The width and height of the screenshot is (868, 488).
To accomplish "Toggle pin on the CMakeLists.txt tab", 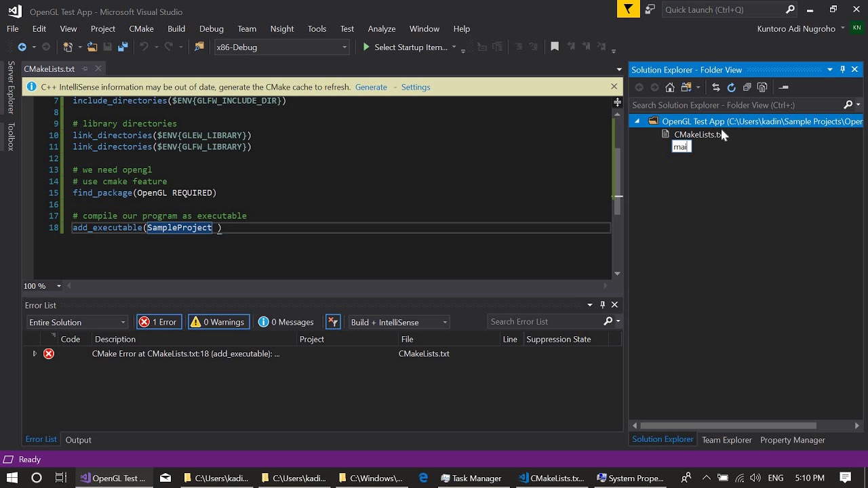I will pyautogui.click(x=85, y=68).
